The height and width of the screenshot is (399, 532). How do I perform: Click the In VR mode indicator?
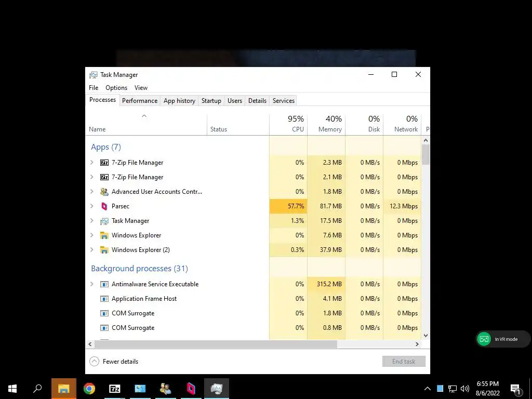[x=503, y=339]
